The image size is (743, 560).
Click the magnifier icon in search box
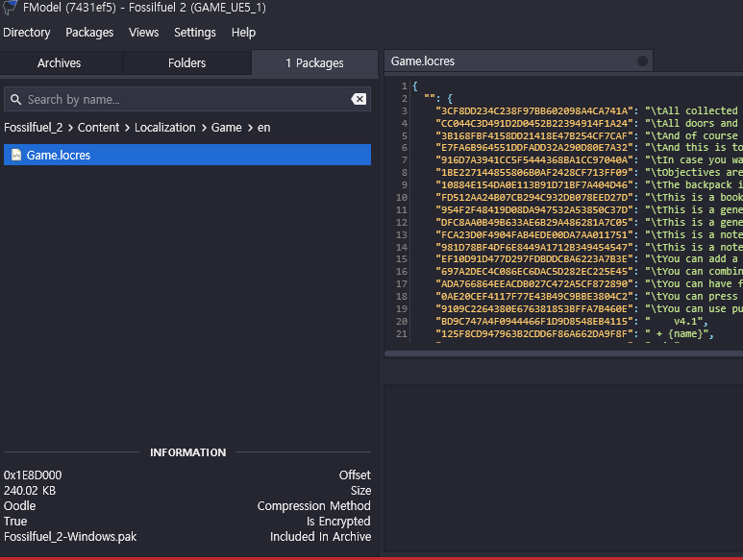pyautogui.click(x=15, y=99)
